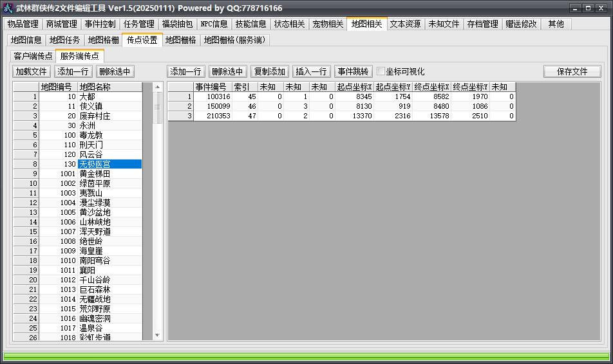613x364 pixels.
Task: Click the 起点坐标X column header
Action: [354, 87]
